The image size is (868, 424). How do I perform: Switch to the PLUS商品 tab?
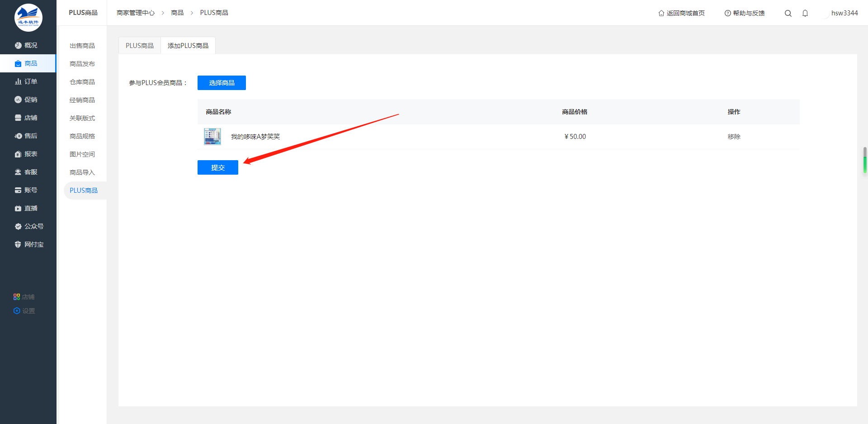pos(140,46)
